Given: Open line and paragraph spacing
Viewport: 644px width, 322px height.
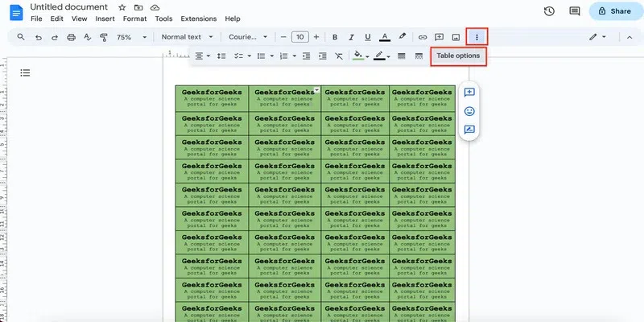Looking at the screenshot, I should 221,56.
